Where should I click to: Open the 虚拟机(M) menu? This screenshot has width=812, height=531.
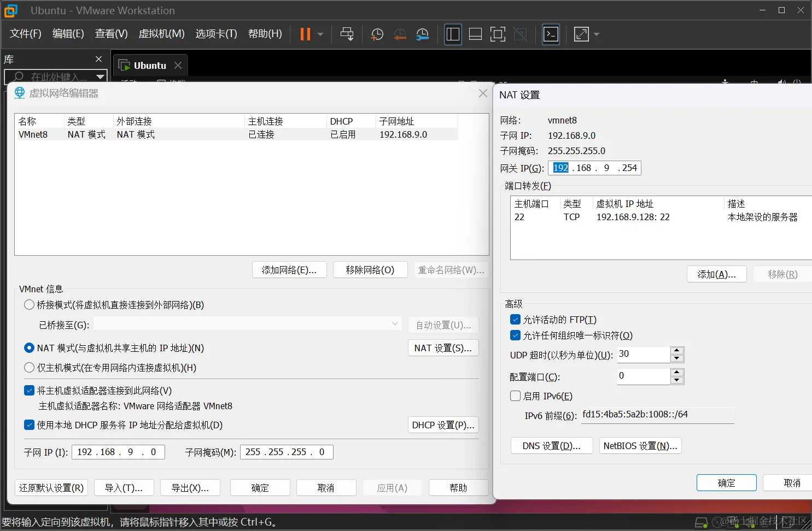click(162, 34)
